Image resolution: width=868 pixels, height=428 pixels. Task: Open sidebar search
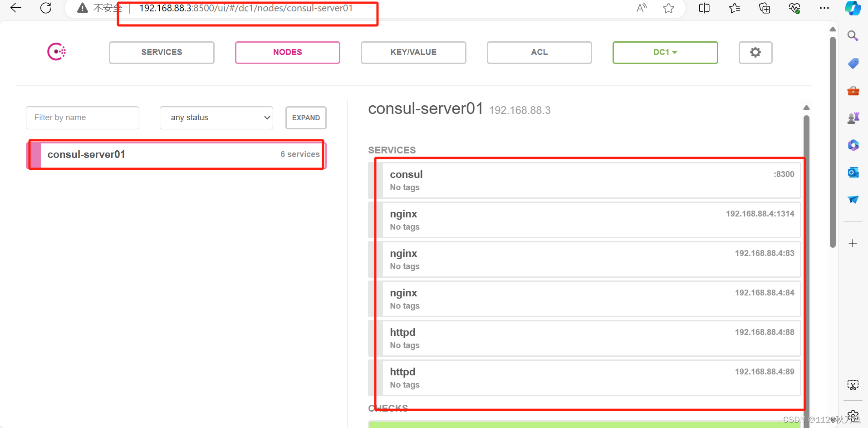[853, 36]
